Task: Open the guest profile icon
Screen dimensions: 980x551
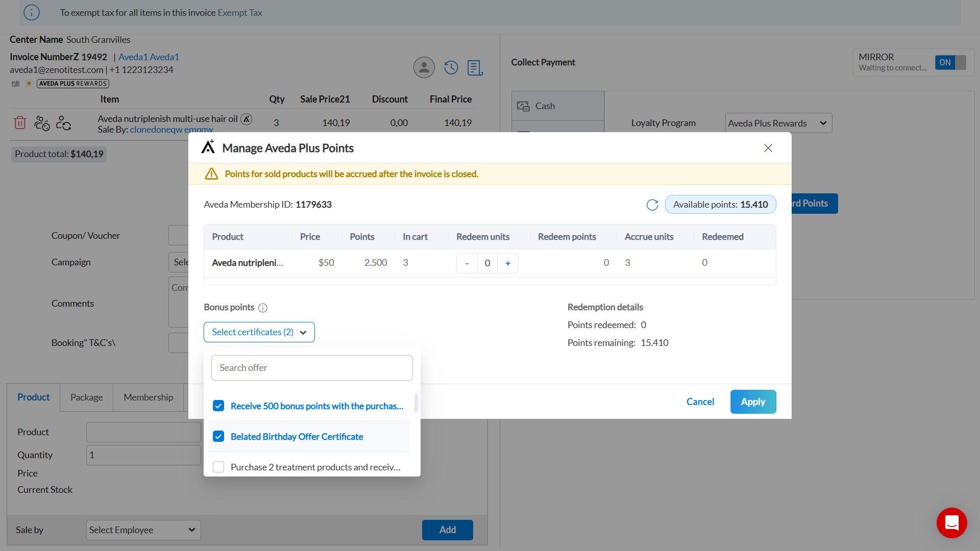Action: 424,67
